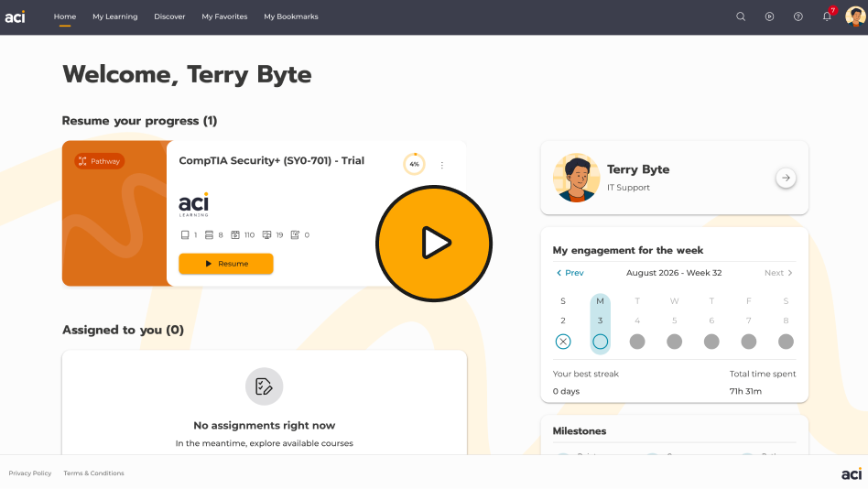Click the 'IT Support' role label
This screenshot has height=489, width=868.
click(x=628, y=187)
